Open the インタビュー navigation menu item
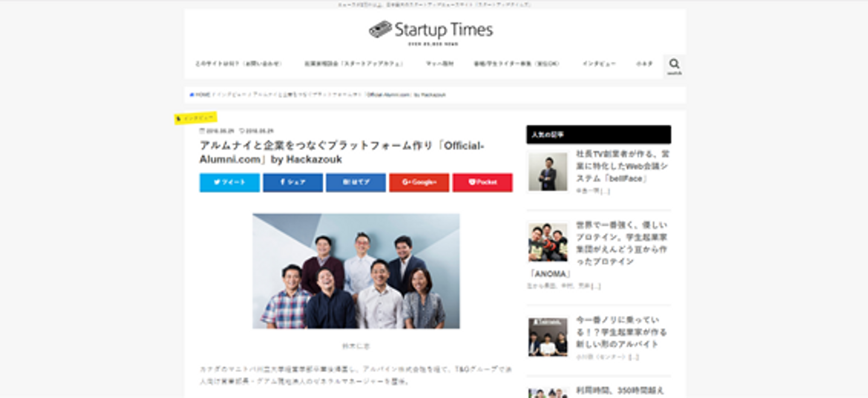868x398 pixels. click(599, 64)
